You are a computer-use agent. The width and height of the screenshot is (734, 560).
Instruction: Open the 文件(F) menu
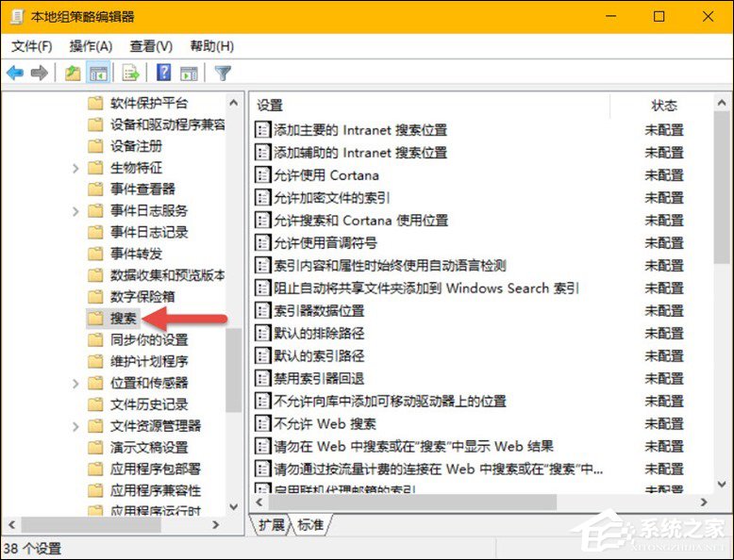pos(31,46)
